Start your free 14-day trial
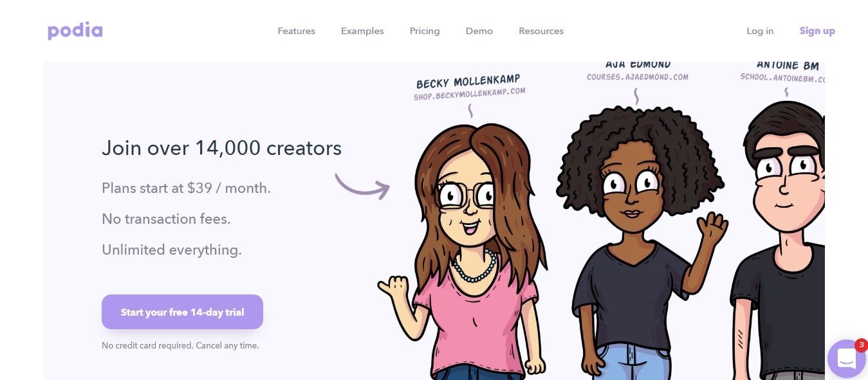868x380 pixels. click(x=182, y=312)
